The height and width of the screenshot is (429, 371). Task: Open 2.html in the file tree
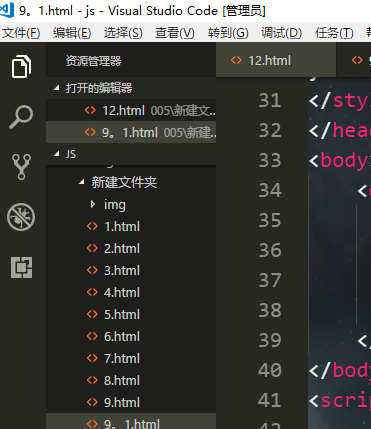(x=131, y=248)
